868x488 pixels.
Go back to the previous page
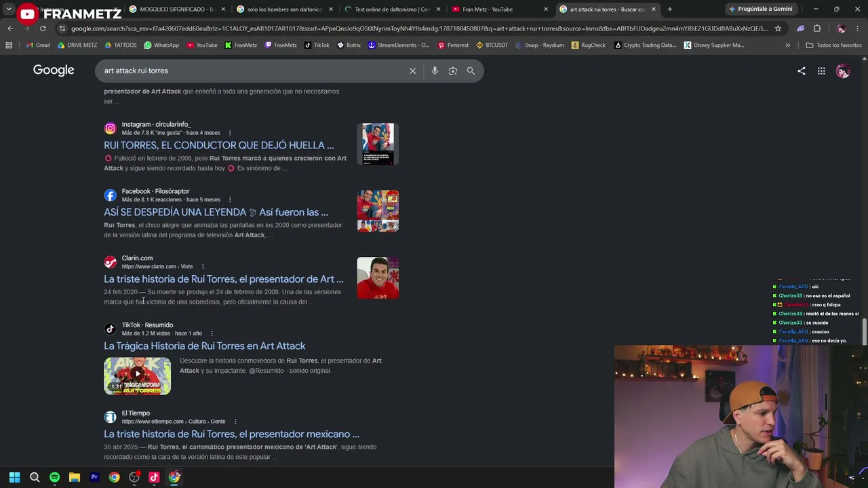[10, 28]
